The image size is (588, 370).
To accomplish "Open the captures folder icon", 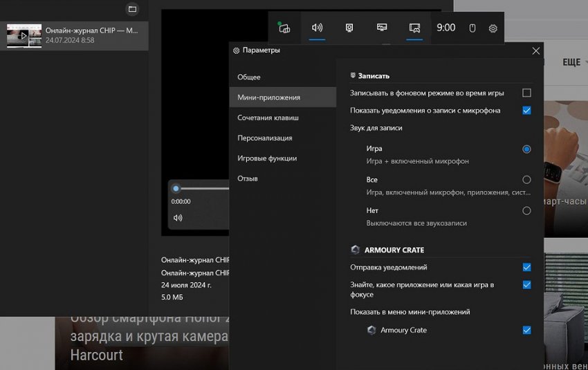I will pos(133,9).
